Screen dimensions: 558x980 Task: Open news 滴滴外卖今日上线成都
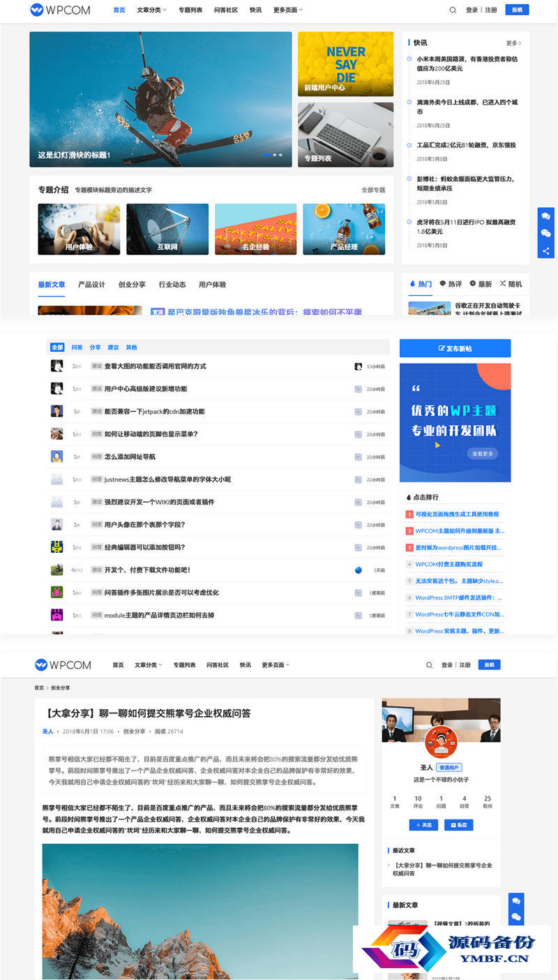click(467, 107)
